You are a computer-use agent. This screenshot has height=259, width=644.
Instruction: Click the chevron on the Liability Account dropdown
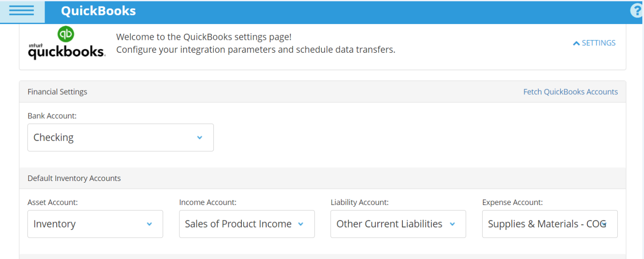pos(452,224)
